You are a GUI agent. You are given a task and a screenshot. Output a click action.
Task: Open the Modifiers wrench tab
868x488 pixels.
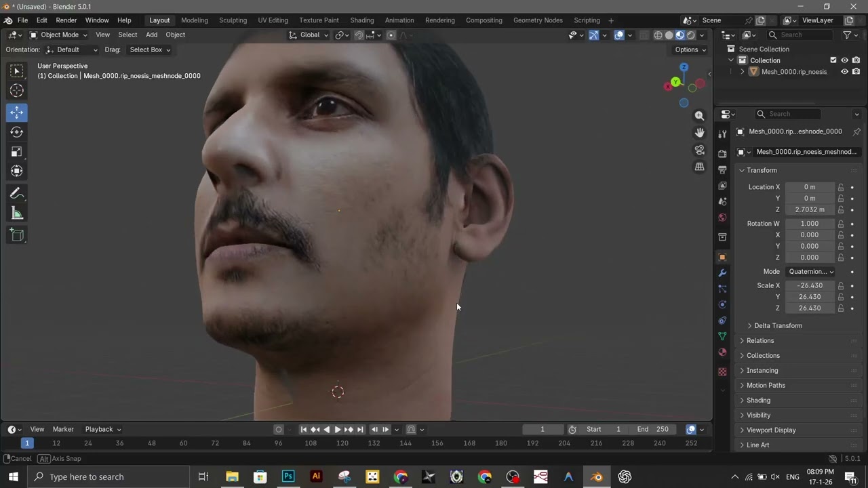722,272
